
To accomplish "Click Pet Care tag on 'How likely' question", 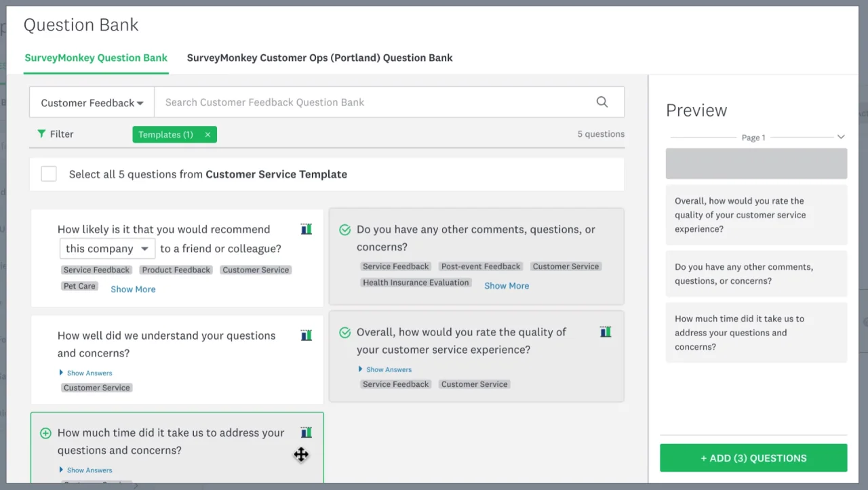I will tap(79, 286).
